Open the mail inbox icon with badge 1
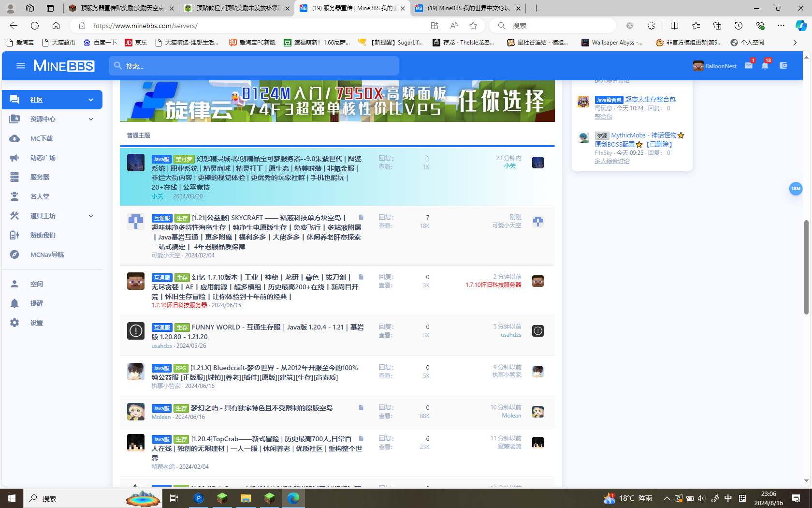812x508 pixels. [x=749, y=65]
